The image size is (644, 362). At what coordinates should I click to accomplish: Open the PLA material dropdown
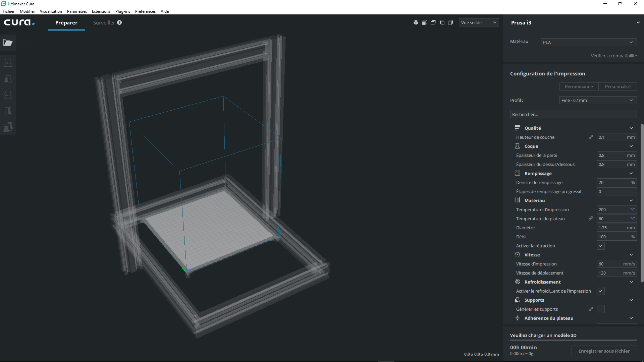coord(589,42)
